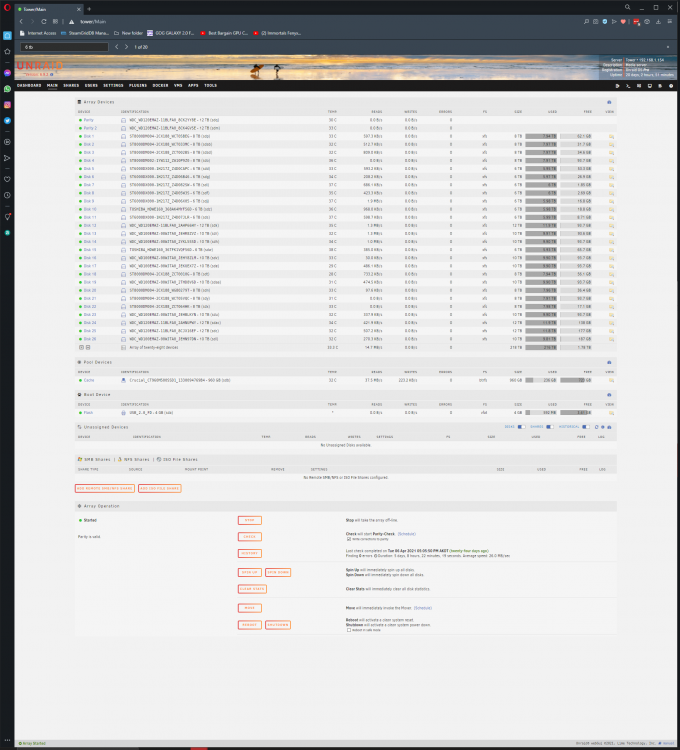Reload the page in the browser
This screenshot has width=680, height=750.
tap(44, 22)
